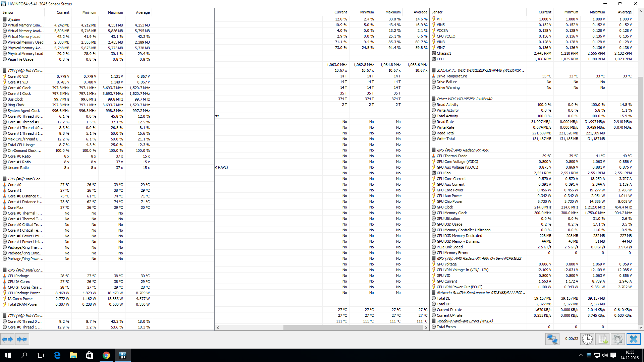Select the Drive Temperature sensor row
The height and width of the screenshot is (362, 644).
coord(451,76)
